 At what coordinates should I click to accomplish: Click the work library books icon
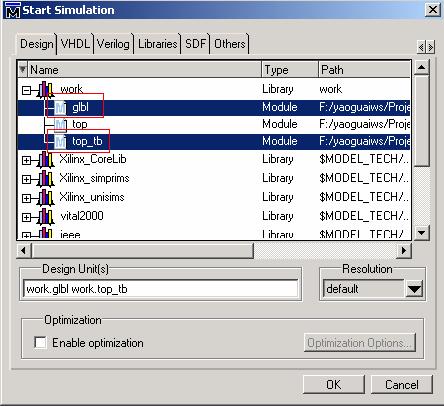pyautogui.click(x=46, y=89)
